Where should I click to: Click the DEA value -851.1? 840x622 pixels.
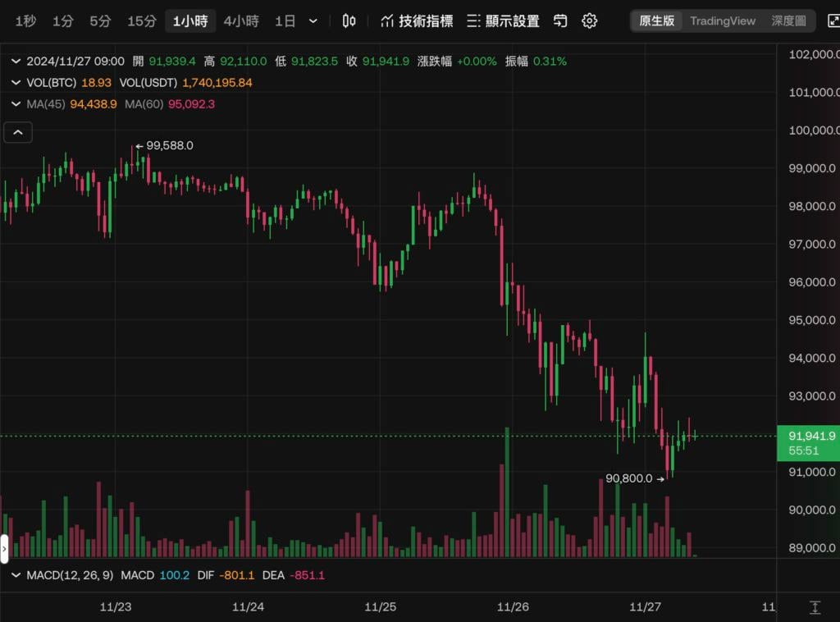pos(307,575)
